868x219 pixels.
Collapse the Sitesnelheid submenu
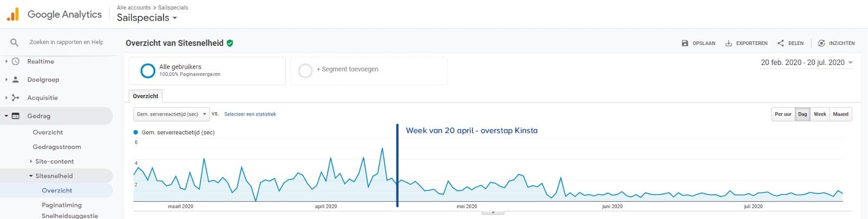pyautogui.click(x=31, y=176)
